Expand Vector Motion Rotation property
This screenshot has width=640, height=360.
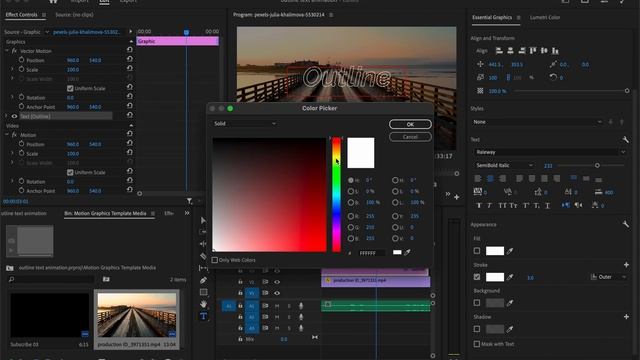12,97
